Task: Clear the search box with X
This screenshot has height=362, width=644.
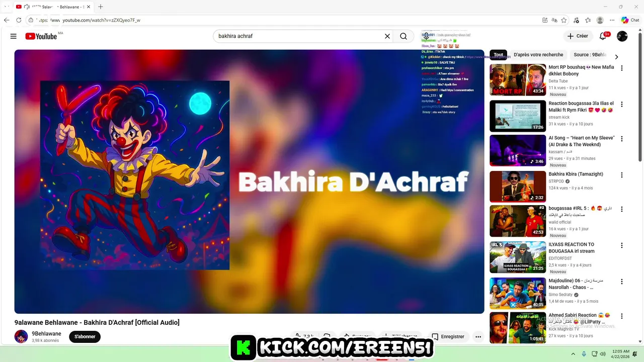Action: coord(387,36)
